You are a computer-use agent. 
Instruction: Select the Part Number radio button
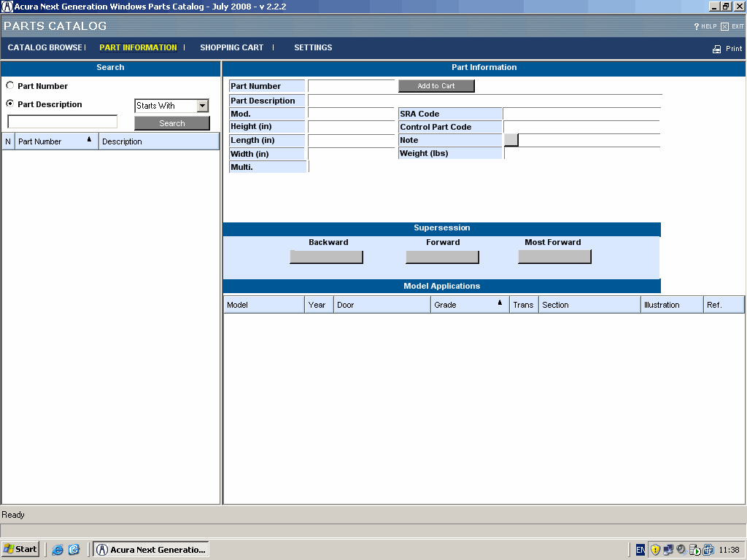tap(10, 85)
